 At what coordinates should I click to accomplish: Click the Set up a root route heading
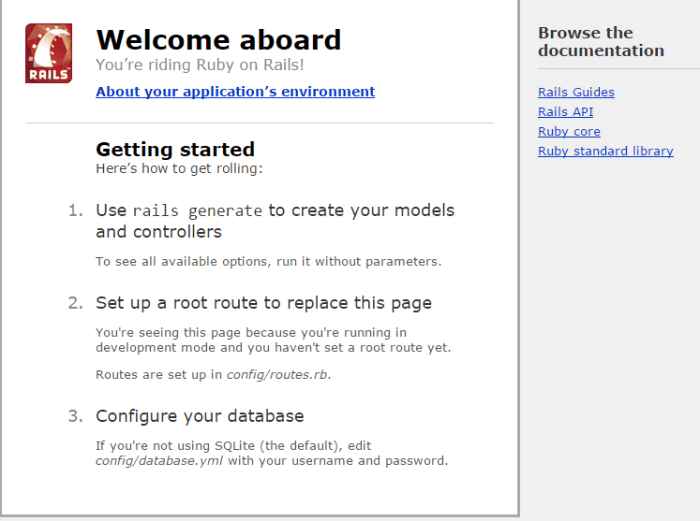pyautogui.click(x=263, y=303)
